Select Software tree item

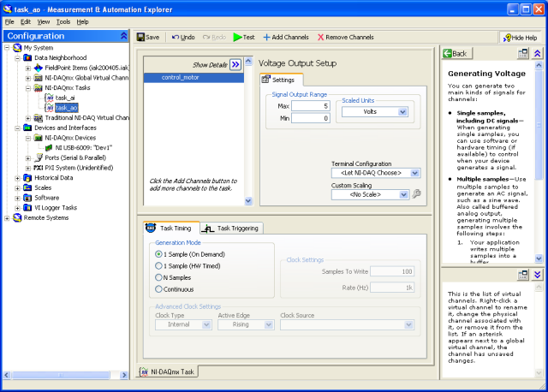[x=46, y=198]
